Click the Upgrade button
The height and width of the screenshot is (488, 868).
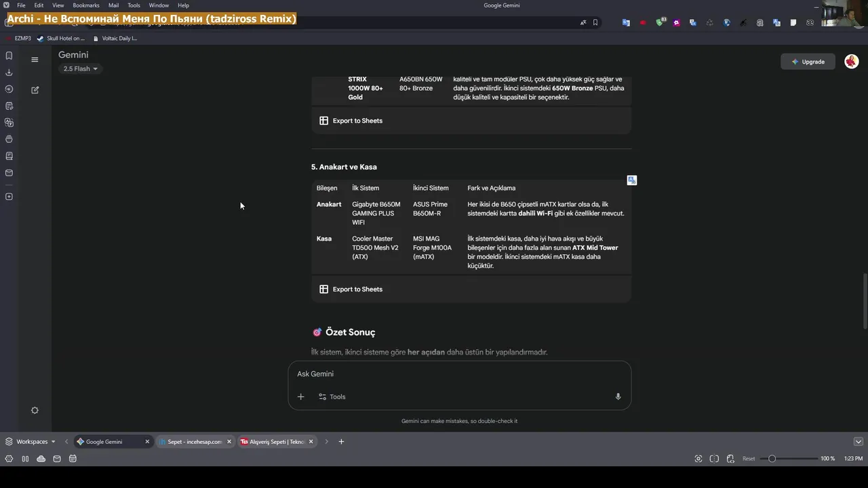(808, 62)
